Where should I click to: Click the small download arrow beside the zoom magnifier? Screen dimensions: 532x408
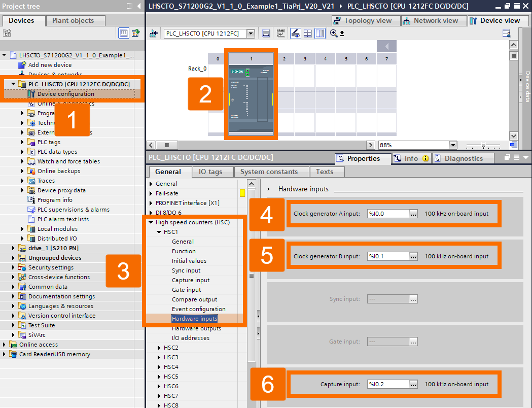click(342, 33)
